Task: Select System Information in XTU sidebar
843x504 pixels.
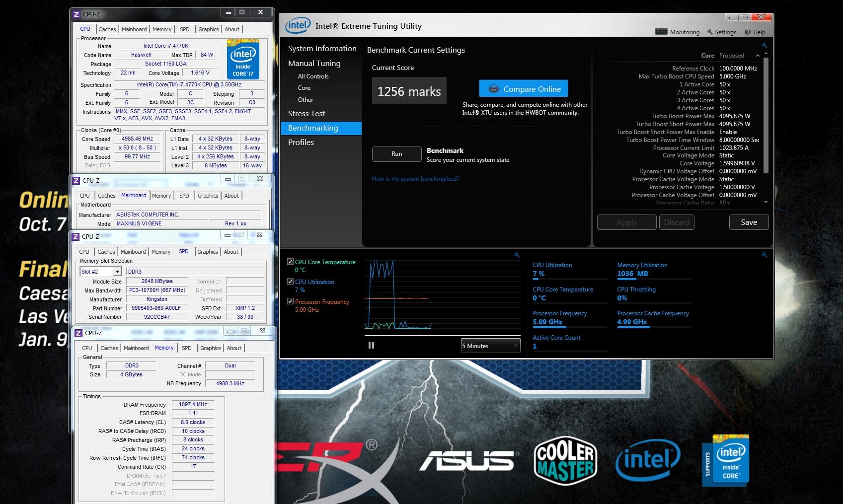Action: click(322, 48)
